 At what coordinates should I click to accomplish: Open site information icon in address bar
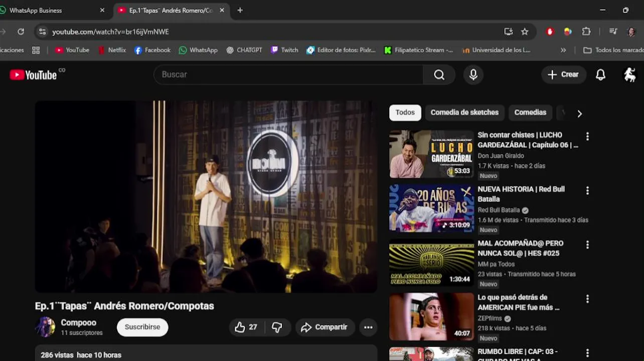(x=43, y=32)
